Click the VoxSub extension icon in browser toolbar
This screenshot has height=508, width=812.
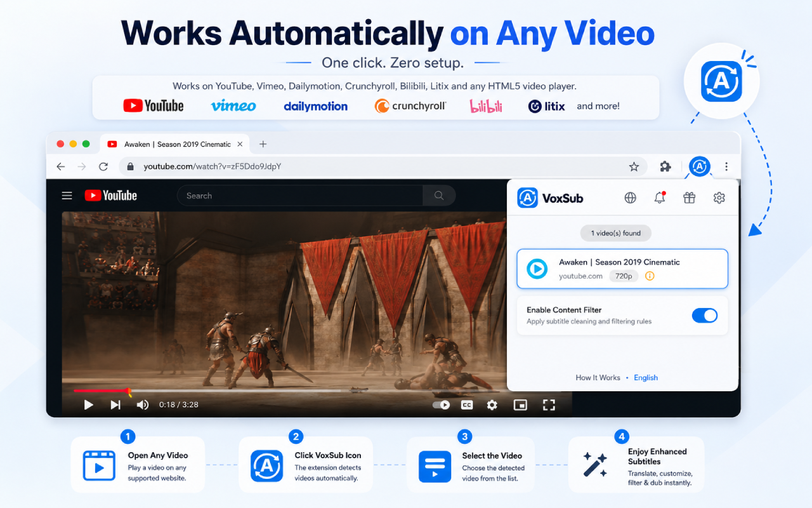(x=699, y=167)
